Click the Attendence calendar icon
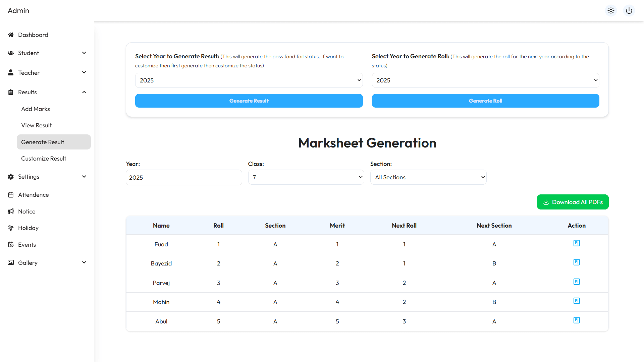Viewport: 644px width, 362px height. (x=11, y=195)
